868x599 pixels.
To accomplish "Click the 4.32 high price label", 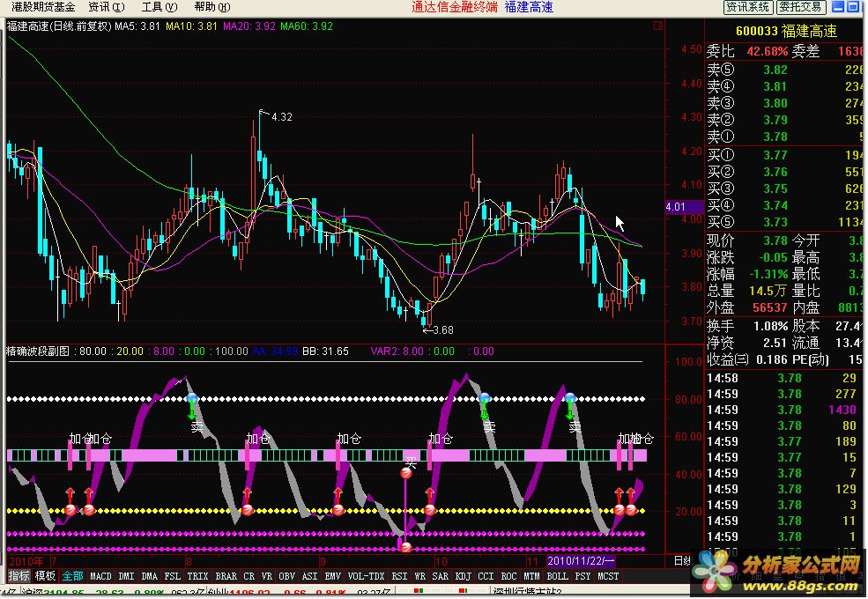I will tap(282, 117).
